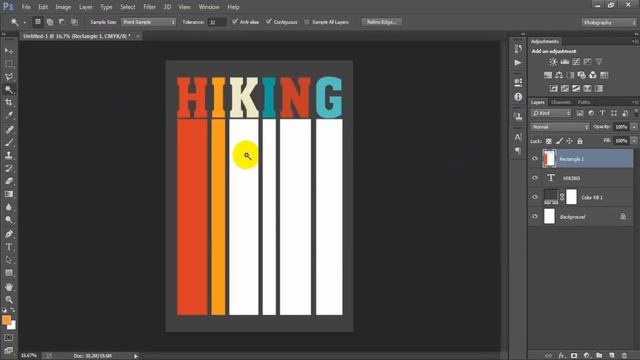Select the Move tool
This screenshot has width=640, height=360.
click(9, 51)
